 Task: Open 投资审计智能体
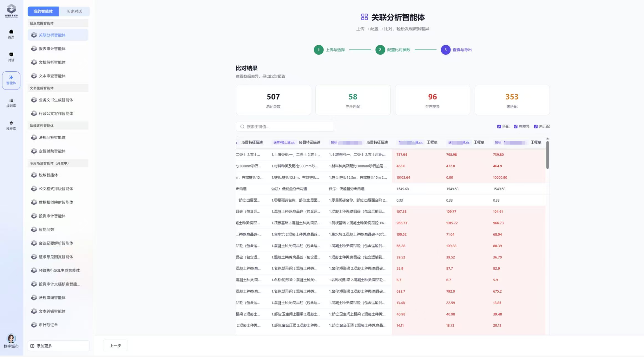point(58,216)
